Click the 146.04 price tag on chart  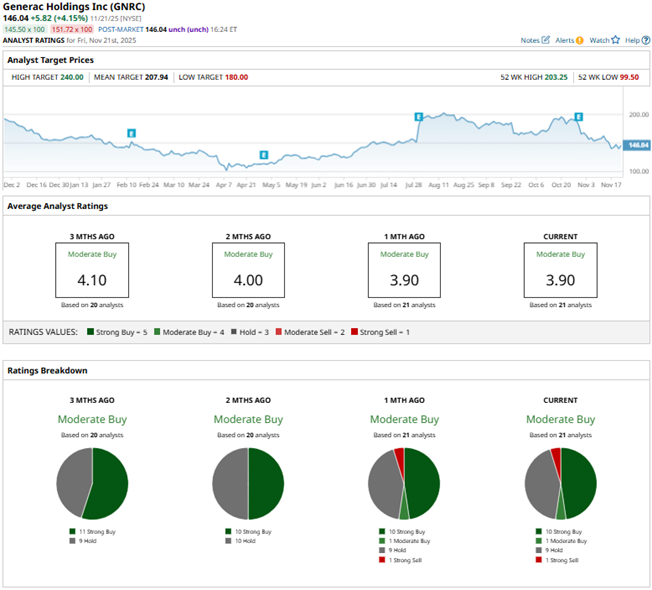pos(636,145)
